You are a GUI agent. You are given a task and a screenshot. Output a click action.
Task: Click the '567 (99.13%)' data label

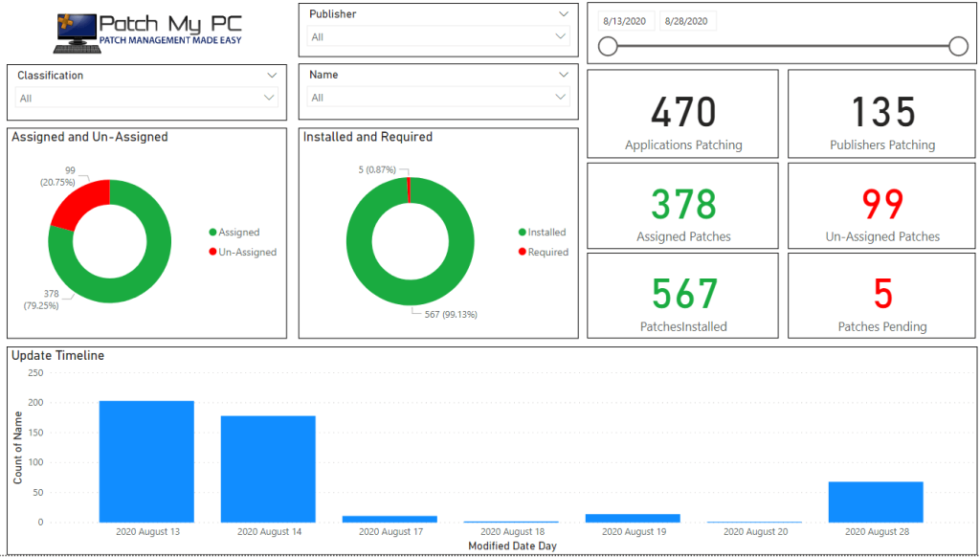[x=451, y=315]
